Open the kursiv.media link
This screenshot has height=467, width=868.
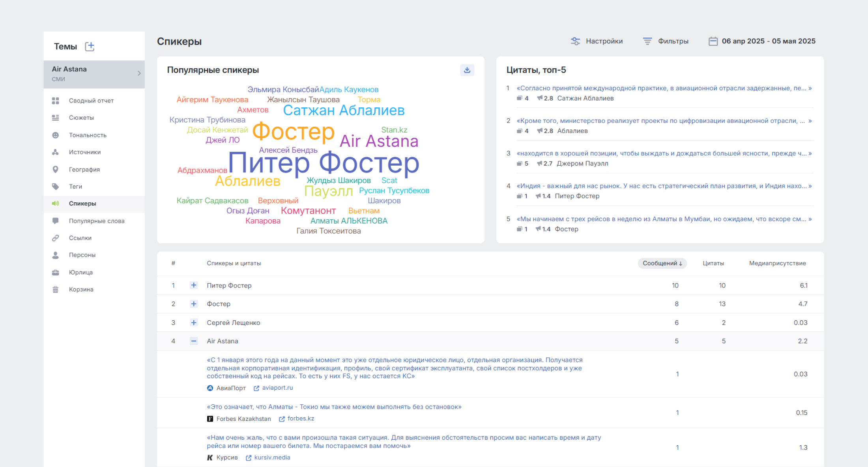(272, 458)
